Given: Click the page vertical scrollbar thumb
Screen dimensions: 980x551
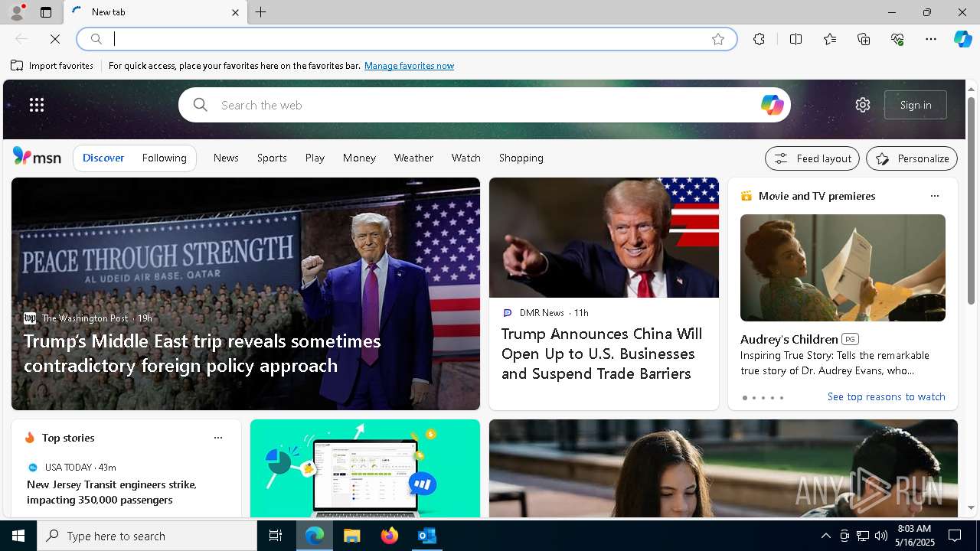Looking at the screenshot, I should (x=971, y=199).
